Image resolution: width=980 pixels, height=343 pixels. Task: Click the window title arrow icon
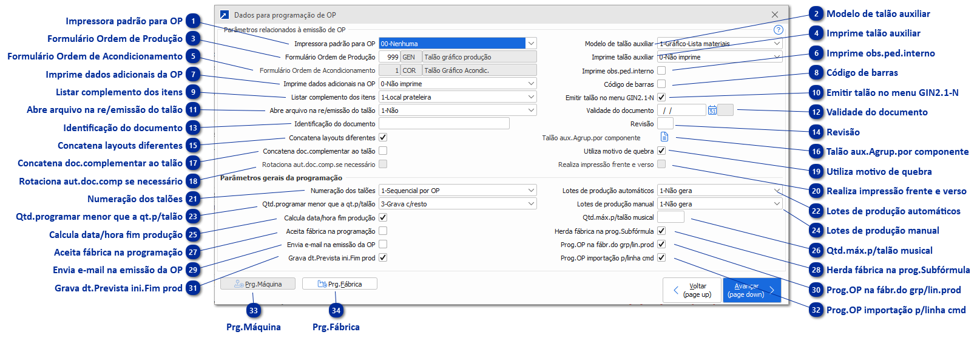click(225, 15)
